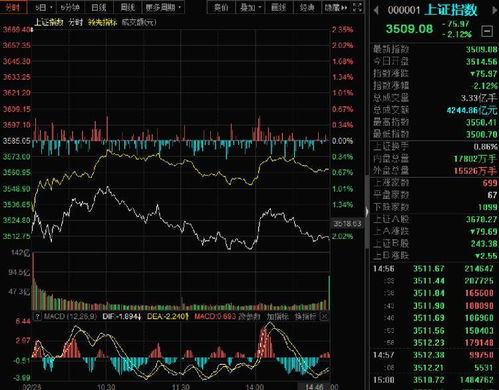Image resolution: width=499 pixels, height=390 pixels.
Task: Click the 指数涨幅 row
Action: [x=435, y=86]
